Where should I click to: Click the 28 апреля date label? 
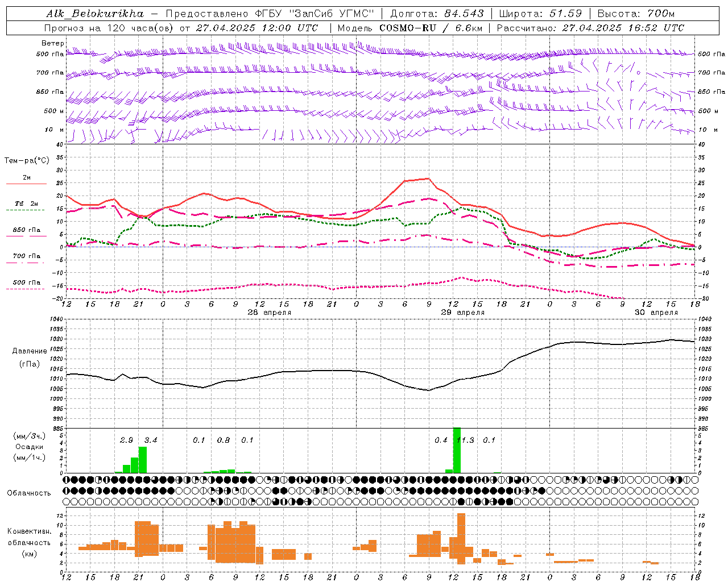(269, 312)
